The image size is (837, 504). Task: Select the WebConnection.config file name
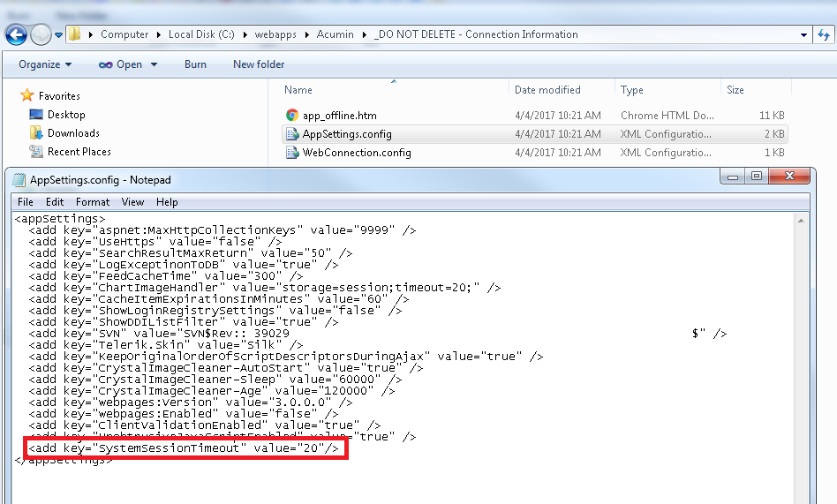tap(357, 153)
